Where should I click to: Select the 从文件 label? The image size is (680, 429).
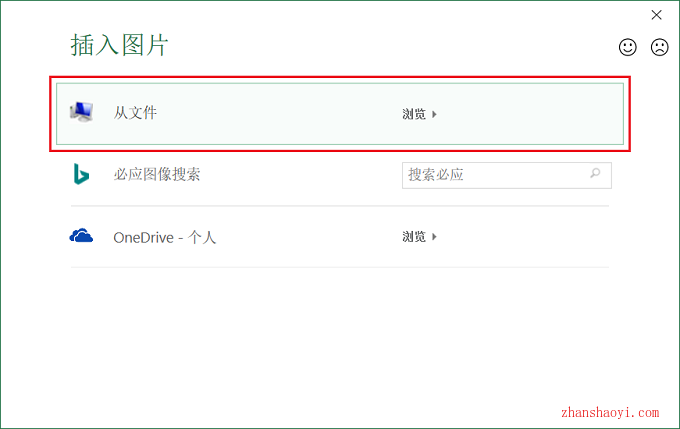(135, 113)
